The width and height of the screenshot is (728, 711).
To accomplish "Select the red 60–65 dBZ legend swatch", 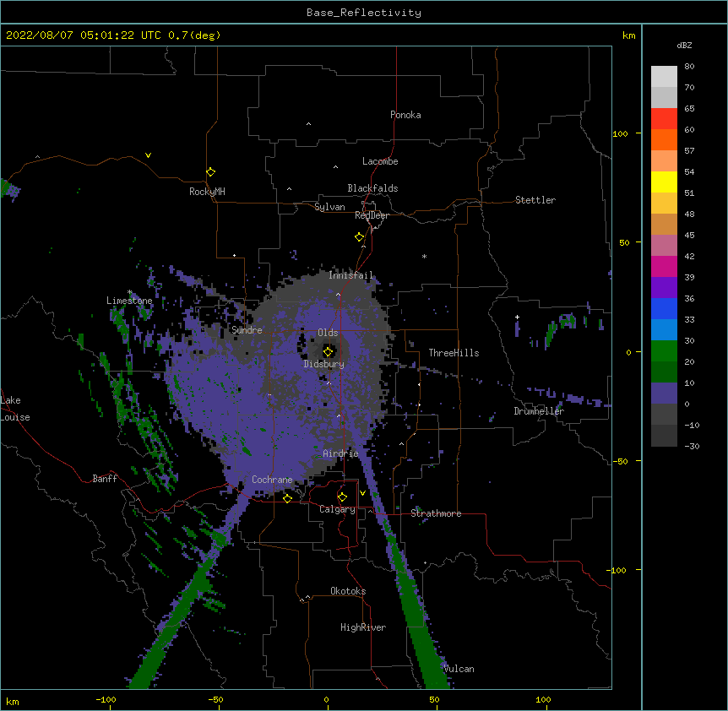I will tap(664, 119).
